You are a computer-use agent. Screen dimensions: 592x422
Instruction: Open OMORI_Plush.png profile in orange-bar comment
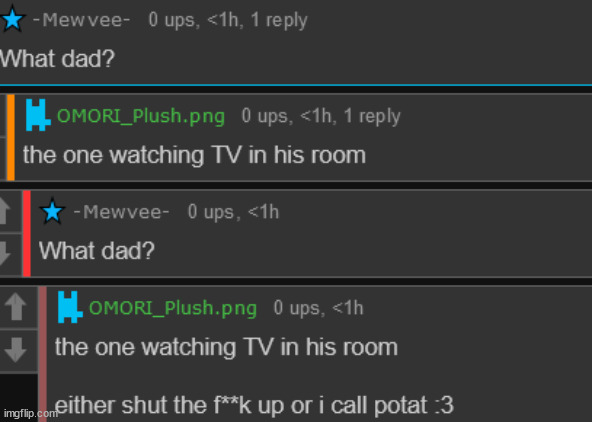click(x=141, y=116)
